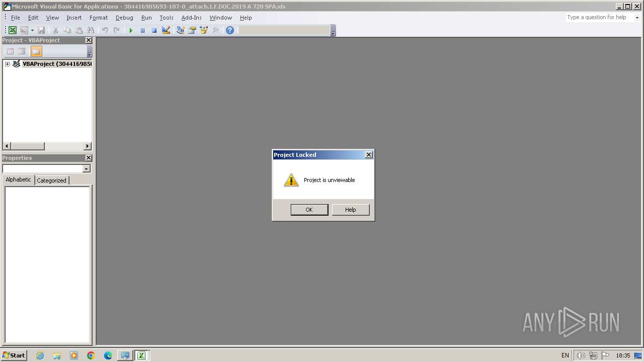Click the View Microsoft Excel toolbar icon
The image size is (644, 362).
13,30
